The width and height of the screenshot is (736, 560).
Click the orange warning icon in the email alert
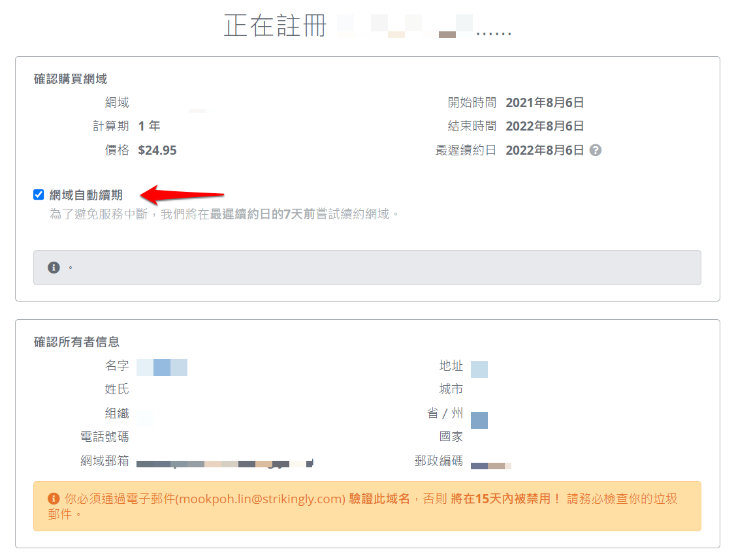[54, 499]
